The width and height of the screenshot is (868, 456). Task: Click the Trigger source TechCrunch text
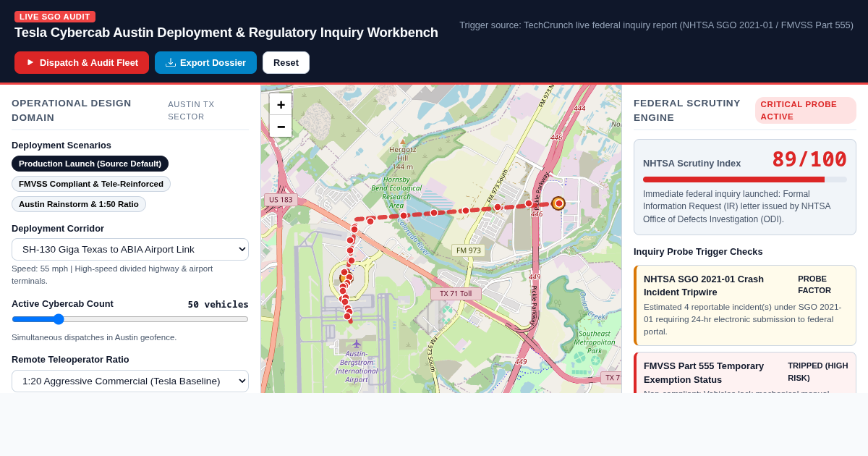point(656,25)
